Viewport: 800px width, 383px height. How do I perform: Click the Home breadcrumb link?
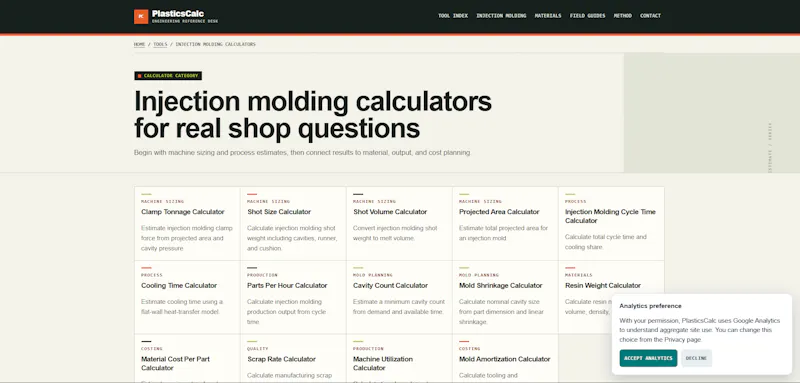(139, 44)
